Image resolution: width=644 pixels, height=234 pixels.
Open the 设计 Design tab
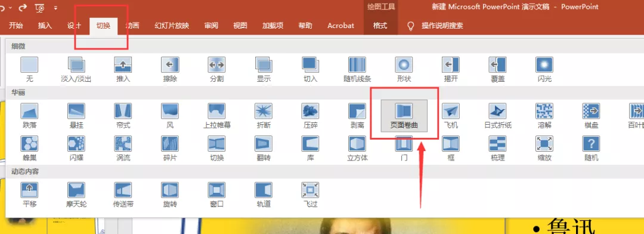(74, 26)
